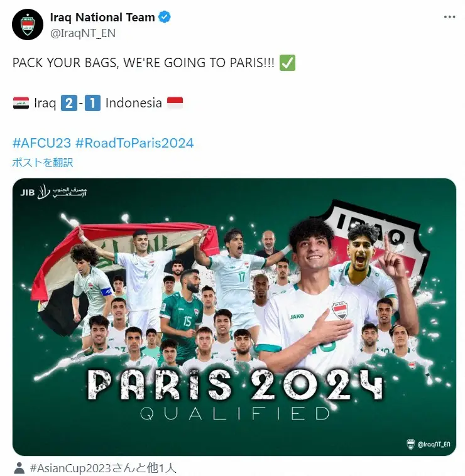Open the #AFCU23 hashtag
465x476 pixels.
pos(41,143)
